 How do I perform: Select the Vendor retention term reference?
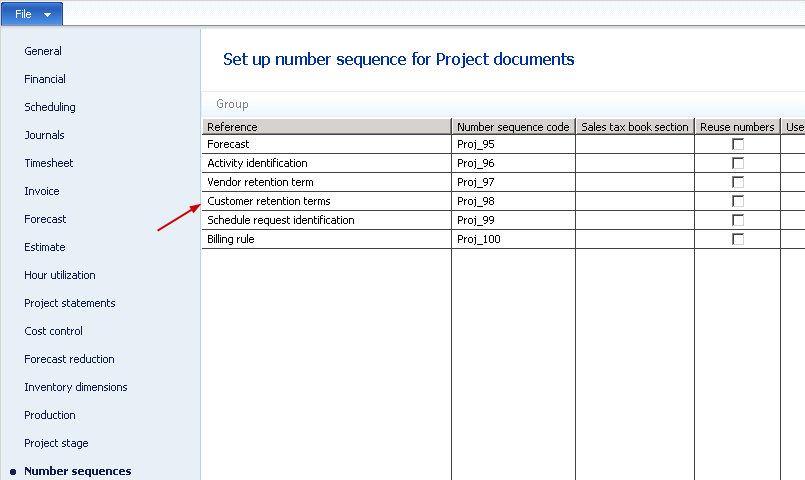[260, 182]
